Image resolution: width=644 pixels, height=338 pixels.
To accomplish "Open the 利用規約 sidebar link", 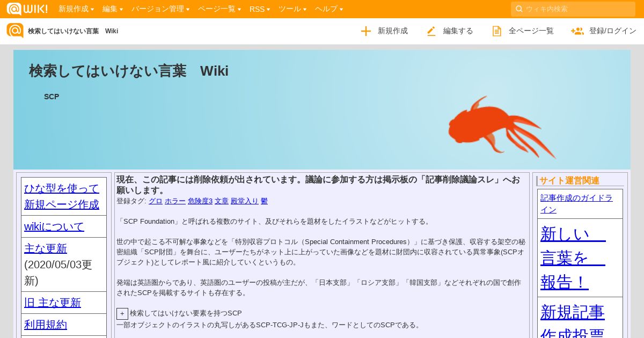I will (x=46, y=325).
